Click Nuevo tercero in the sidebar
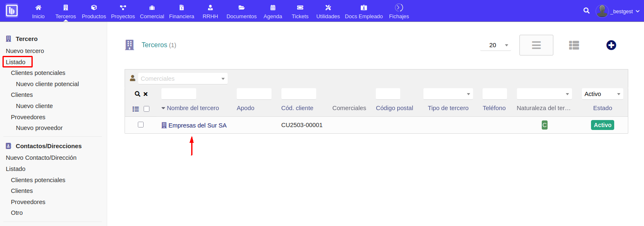The width and height of the screenshot is (644, 226). pos(25,51)
